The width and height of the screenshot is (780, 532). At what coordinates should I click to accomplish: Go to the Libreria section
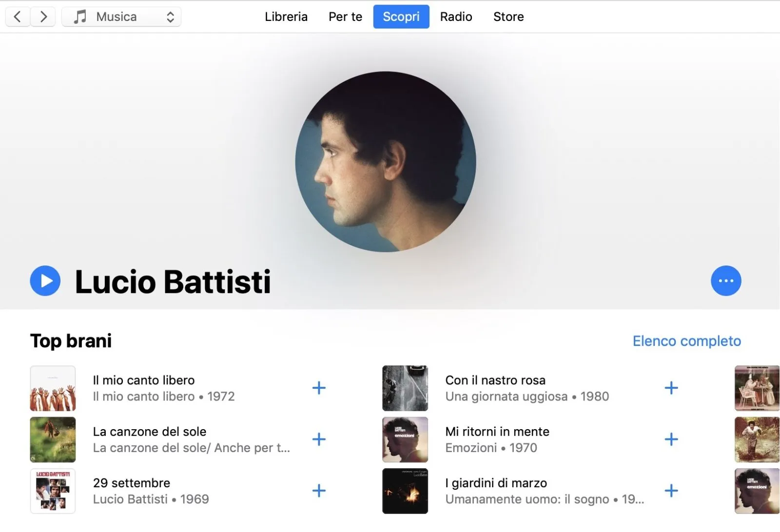286,17
